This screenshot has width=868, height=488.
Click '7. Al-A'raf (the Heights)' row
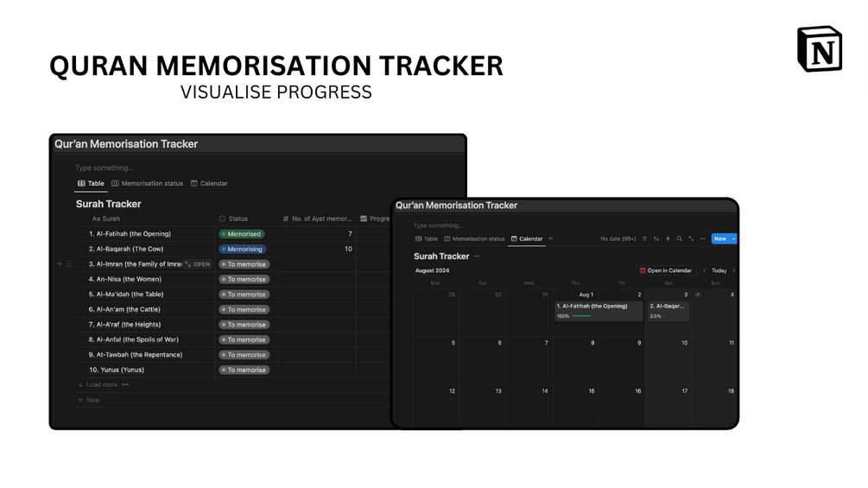pyautogui.click(x=124, y=325)
